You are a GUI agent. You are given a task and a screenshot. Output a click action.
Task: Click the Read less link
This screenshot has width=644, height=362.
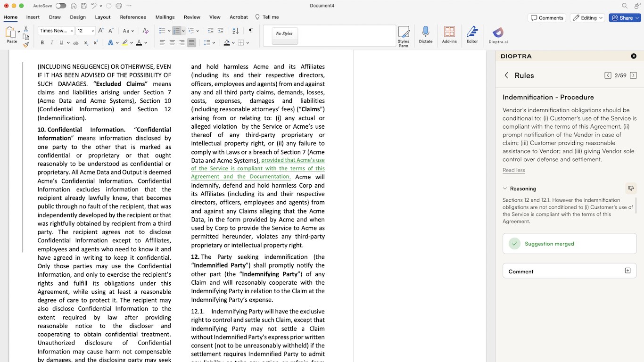click(x=513, y=170)
